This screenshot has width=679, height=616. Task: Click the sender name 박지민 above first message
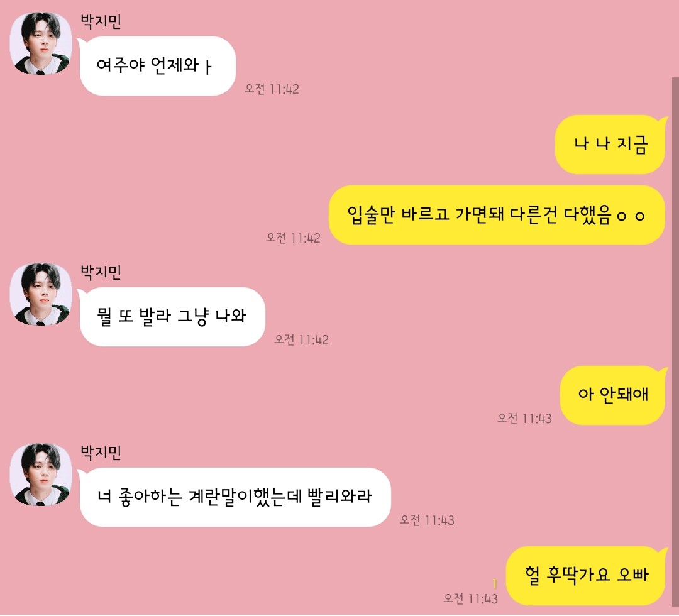tap(101, 21)
